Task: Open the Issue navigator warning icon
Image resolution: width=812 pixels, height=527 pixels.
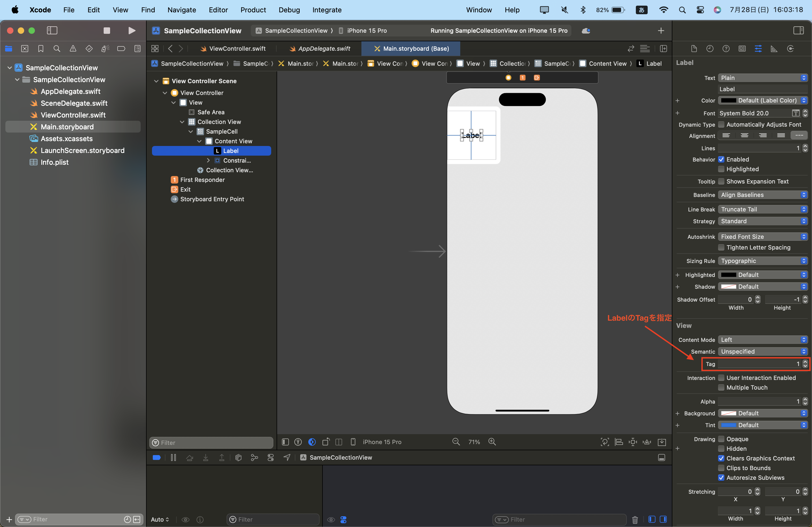Action: click(73, 49)
